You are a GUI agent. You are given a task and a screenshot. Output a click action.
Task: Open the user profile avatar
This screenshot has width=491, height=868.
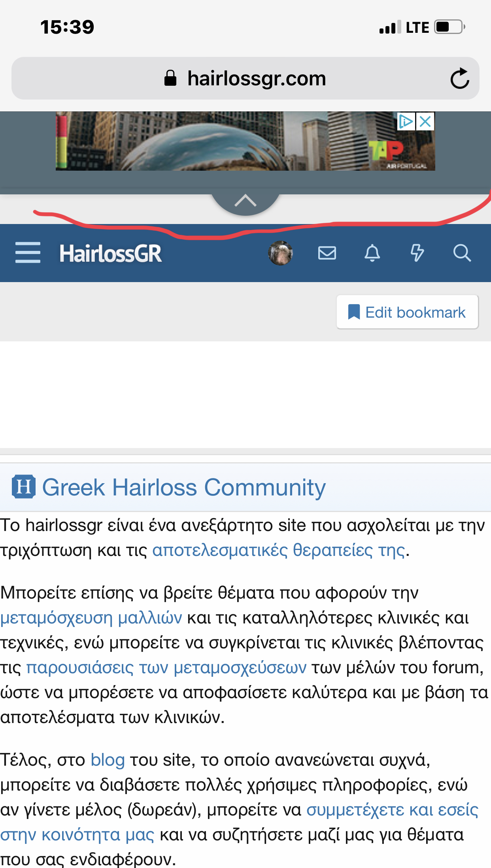tap(280, 253)
